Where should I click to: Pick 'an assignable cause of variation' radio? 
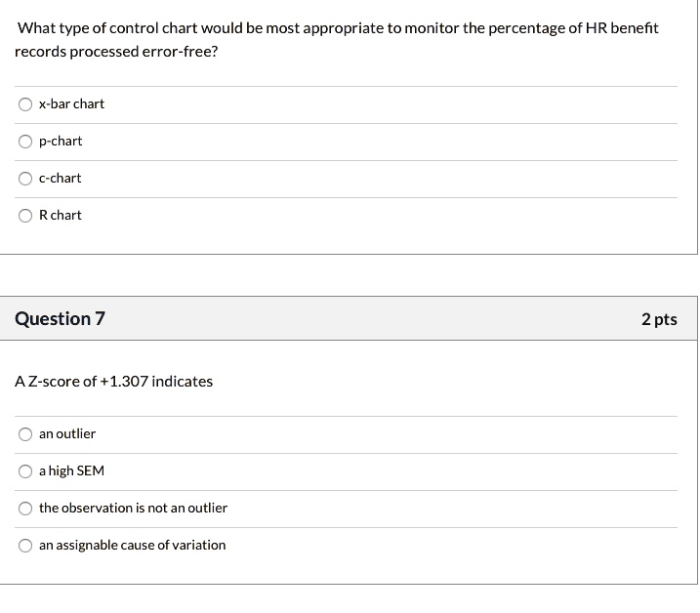(x=25, y=546)
